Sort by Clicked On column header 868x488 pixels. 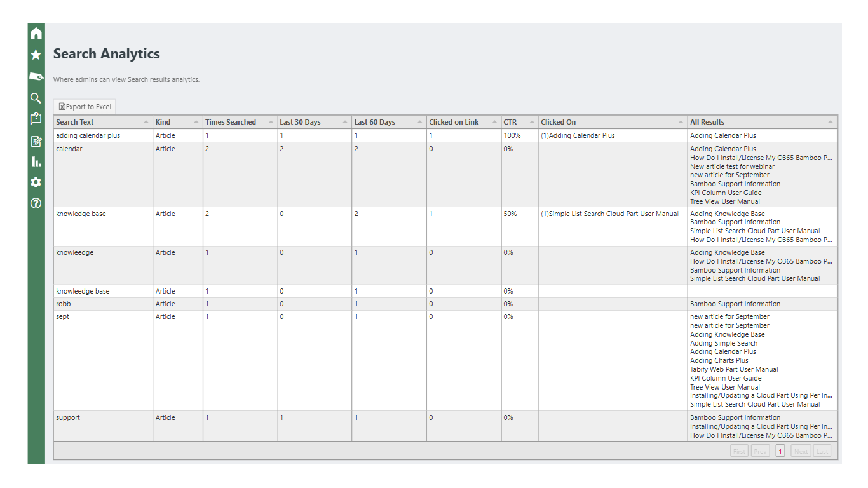click(x=613, y=122)
